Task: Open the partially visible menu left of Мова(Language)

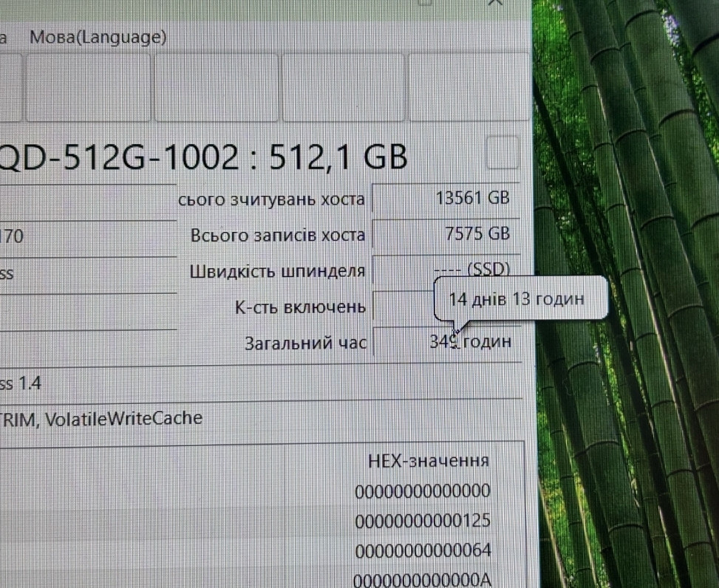Action: (4, 37)
